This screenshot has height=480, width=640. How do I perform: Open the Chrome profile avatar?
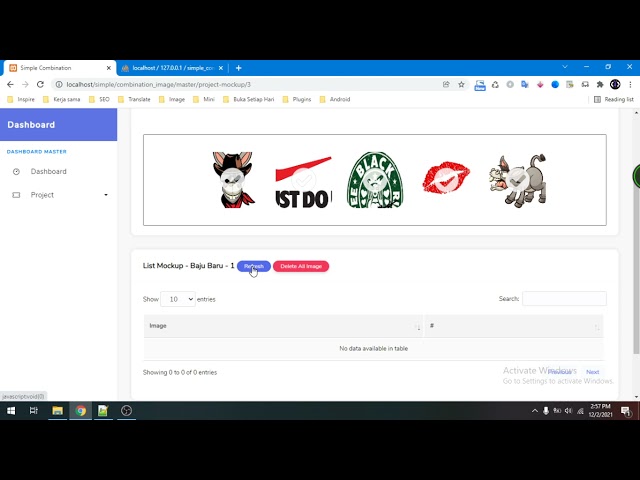[615, 84]
